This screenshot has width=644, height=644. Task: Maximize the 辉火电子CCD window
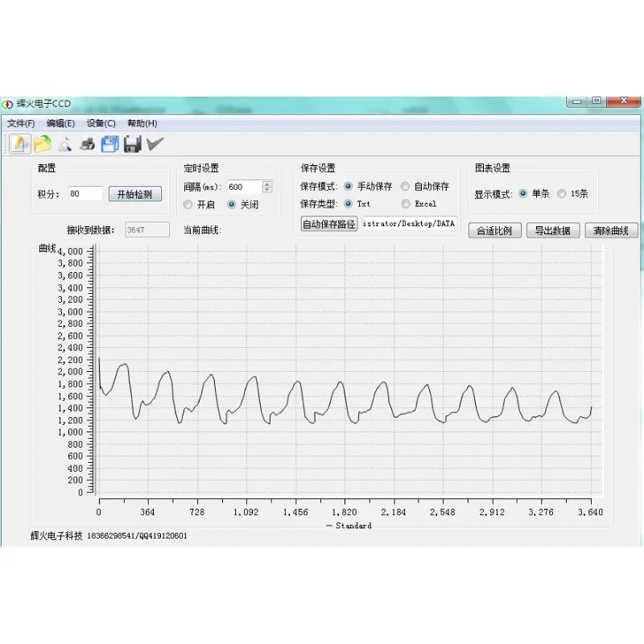(x=597, y=101)
